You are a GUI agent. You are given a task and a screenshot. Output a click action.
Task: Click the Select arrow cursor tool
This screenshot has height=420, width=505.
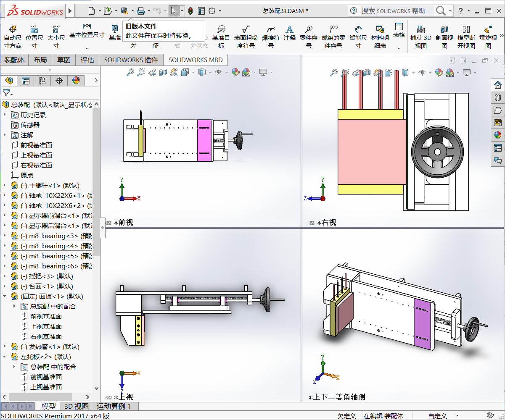pos(173,10)
